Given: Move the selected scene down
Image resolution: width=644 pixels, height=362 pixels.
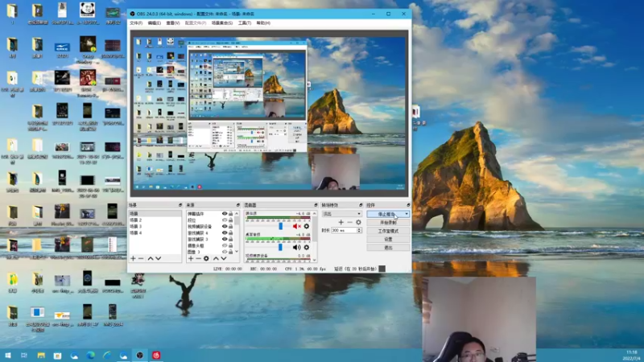Looking at the screenshot, I should (x=158, y=258).
